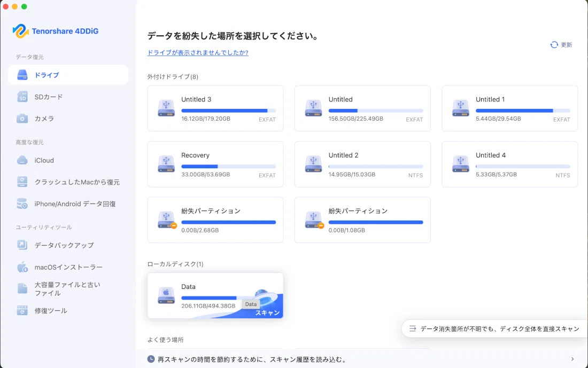The width and height of the screenshot is (588, 368).
Task: Expand the scan history chevron arrow
Action: coord(572,359)
